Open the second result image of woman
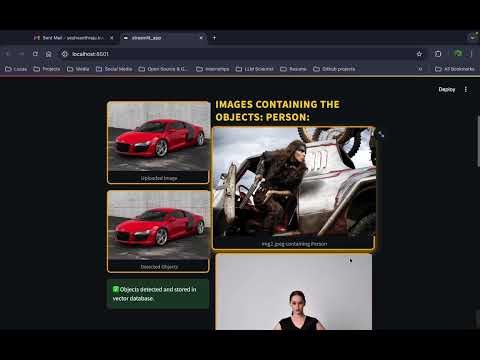This screenshot has height=360, width=480. click(x=294, y=292)
